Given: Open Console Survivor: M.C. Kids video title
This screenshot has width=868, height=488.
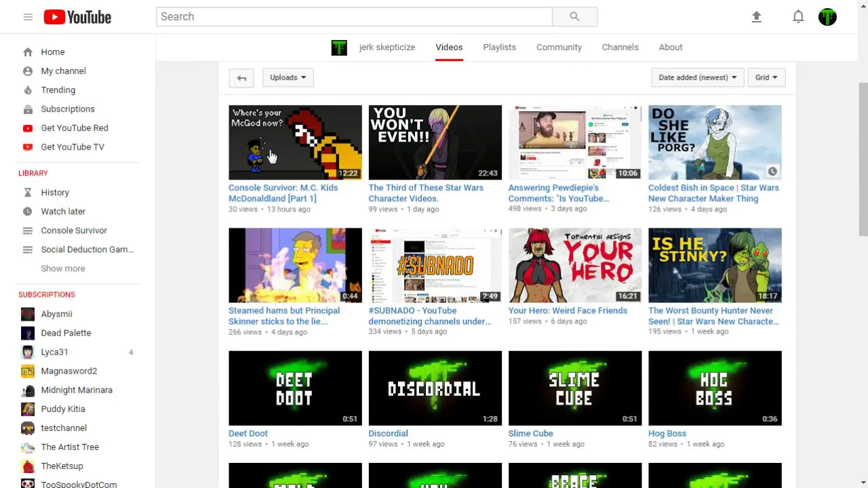Looking at the screenshot, I should [x=283, y=193].
